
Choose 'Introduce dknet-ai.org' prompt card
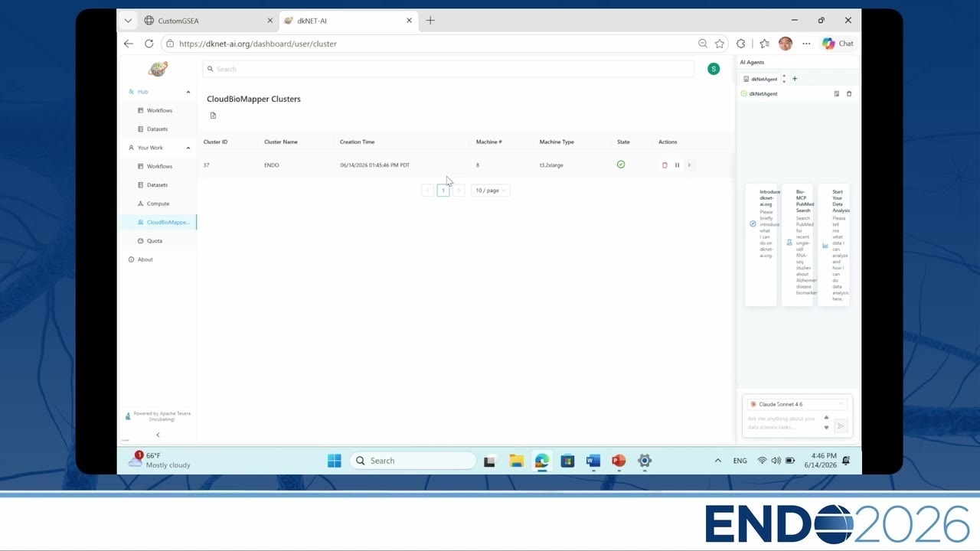(761, 245)
